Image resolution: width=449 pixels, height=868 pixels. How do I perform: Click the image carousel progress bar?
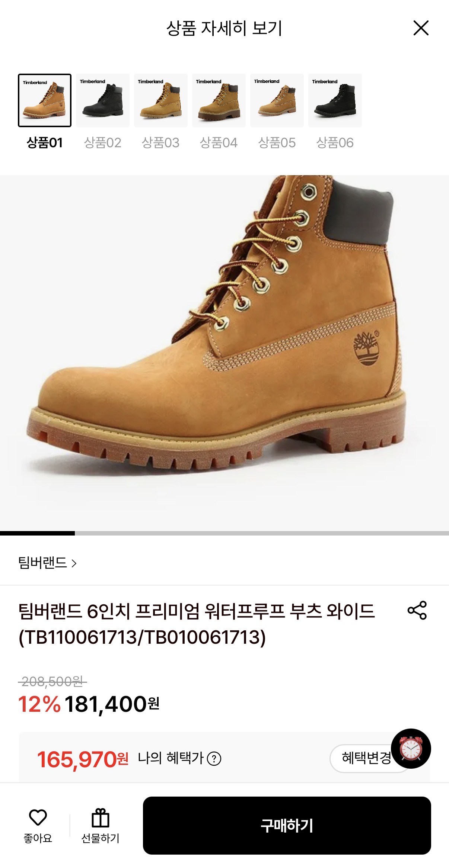(225, 533)
